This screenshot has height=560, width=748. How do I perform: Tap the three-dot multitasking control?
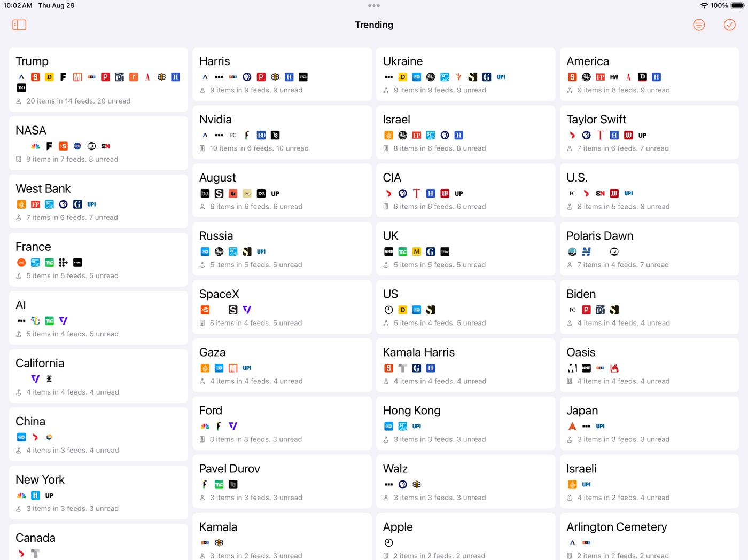tap(374, 6)
